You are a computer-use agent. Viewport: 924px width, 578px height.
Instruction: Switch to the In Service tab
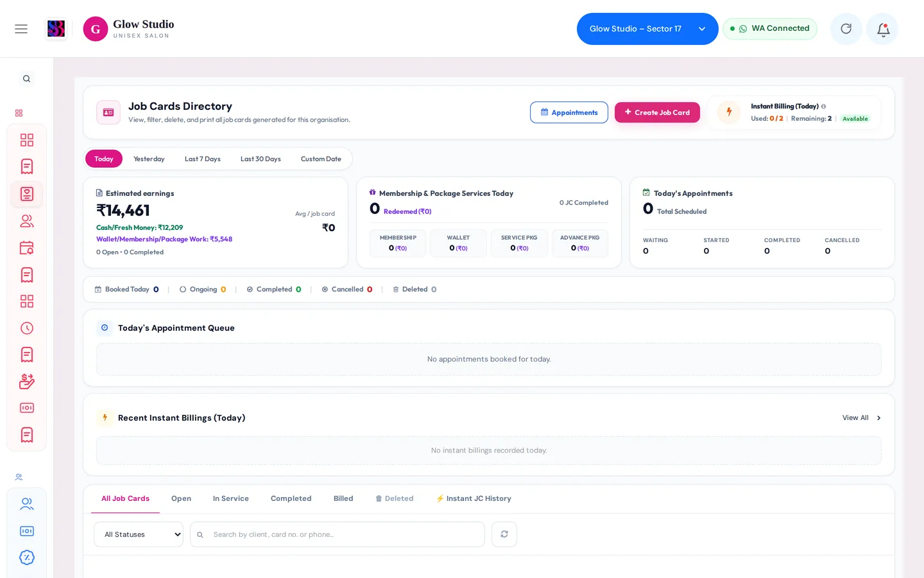[x=231, y=498]
